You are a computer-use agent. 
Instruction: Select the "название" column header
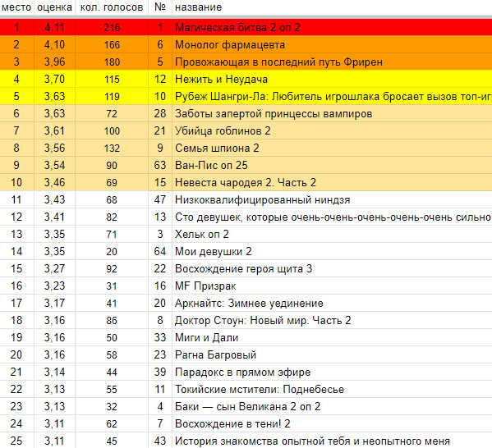pyautogui.click(x=332, y=7)
